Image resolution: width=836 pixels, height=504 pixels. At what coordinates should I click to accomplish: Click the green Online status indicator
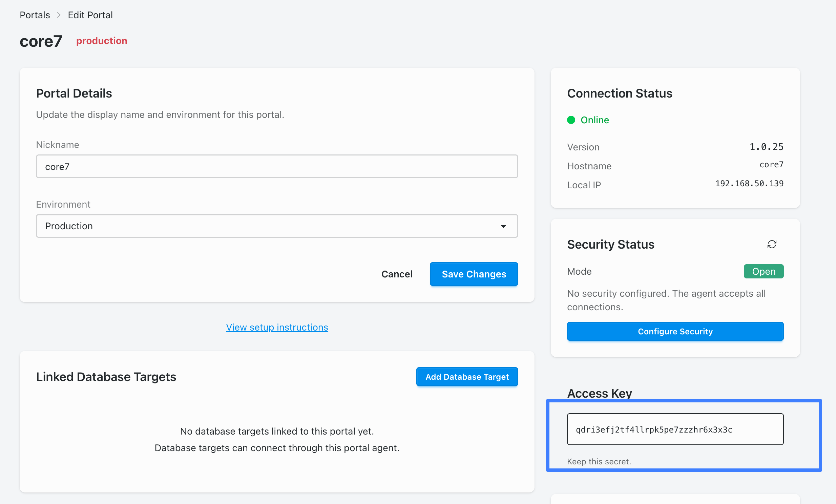click(588, 120)
